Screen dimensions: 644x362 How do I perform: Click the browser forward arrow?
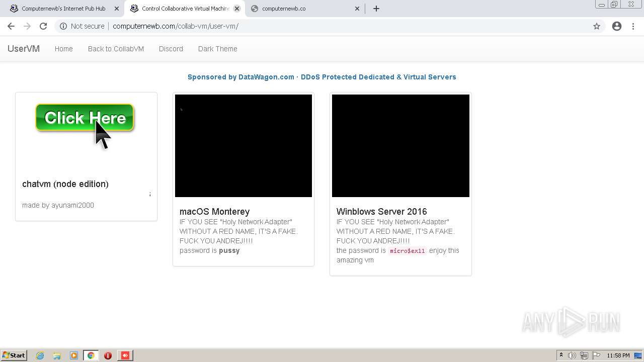pos(27,26)
